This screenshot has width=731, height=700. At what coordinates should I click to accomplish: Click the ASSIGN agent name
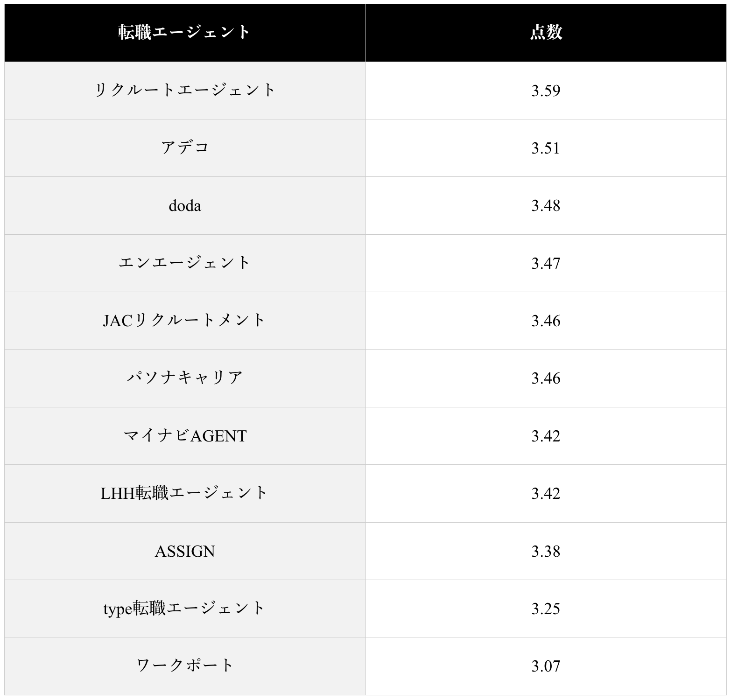coord(185,551)
